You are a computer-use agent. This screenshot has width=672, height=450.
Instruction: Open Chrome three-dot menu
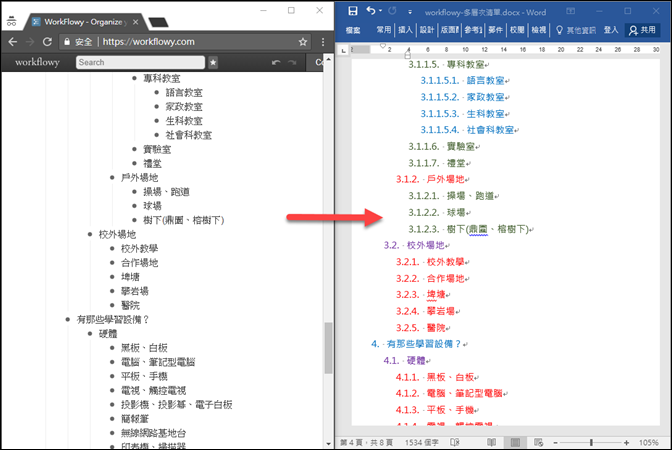click(x=323, y=42)
